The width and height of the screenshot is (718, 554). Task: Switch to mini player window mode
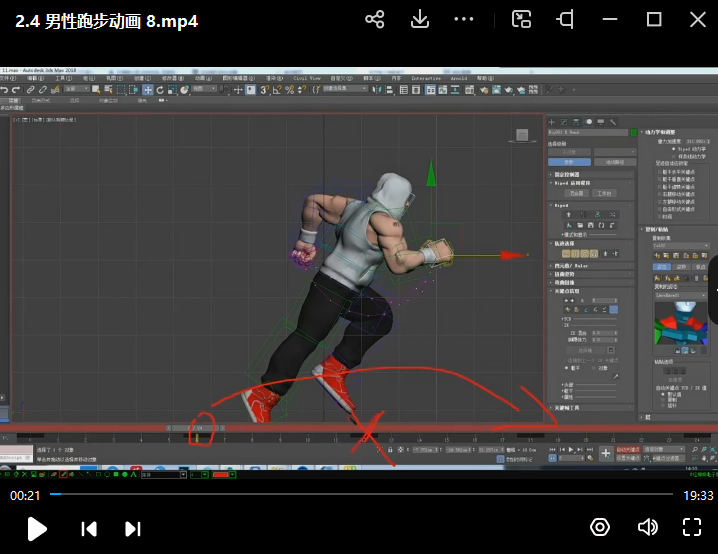tap(521, 19)
